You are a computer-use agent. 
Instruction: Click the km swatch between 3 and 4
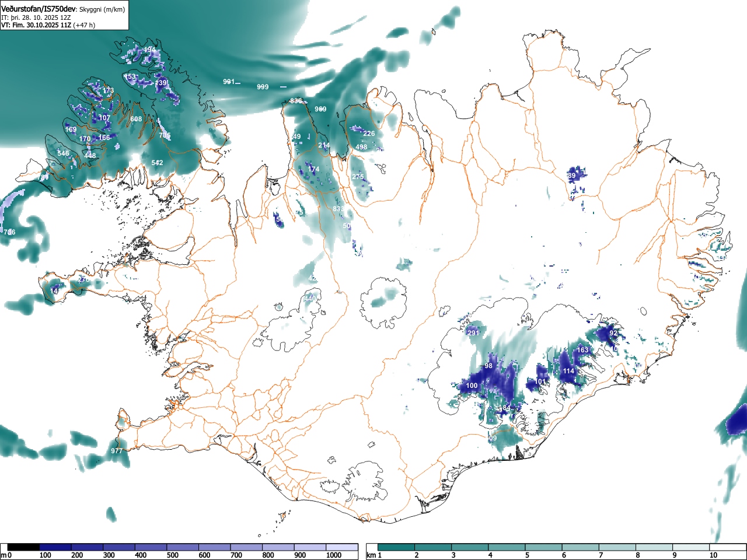coord(471,547)
